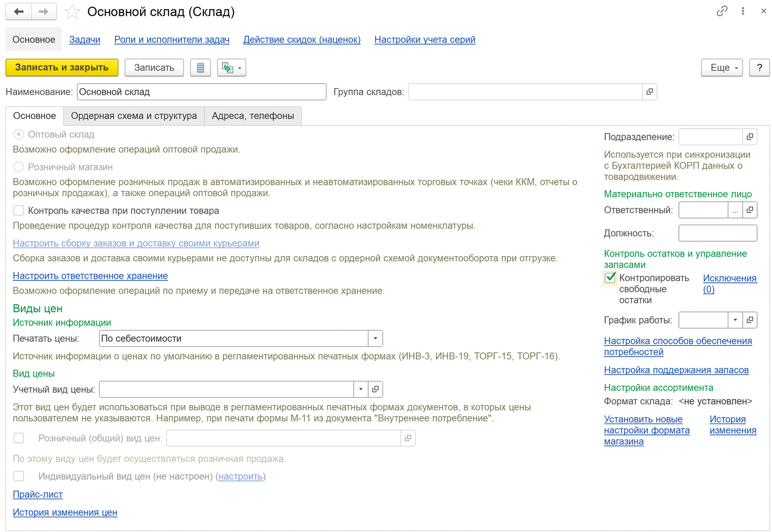
Task: Select the Розничный магазин radio button
Action: pyautogui.click(x=19, y=167)
